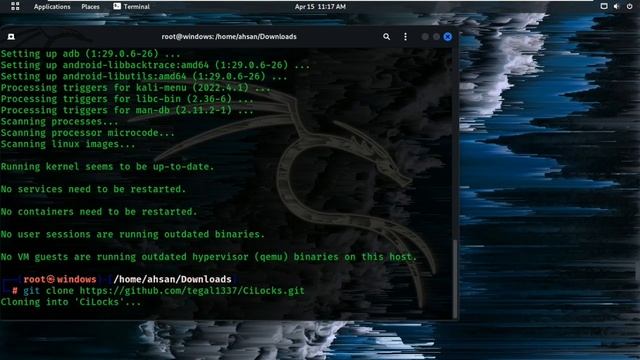Click the line 'Cloning into 'CiLocks'...'

point(71,302)
